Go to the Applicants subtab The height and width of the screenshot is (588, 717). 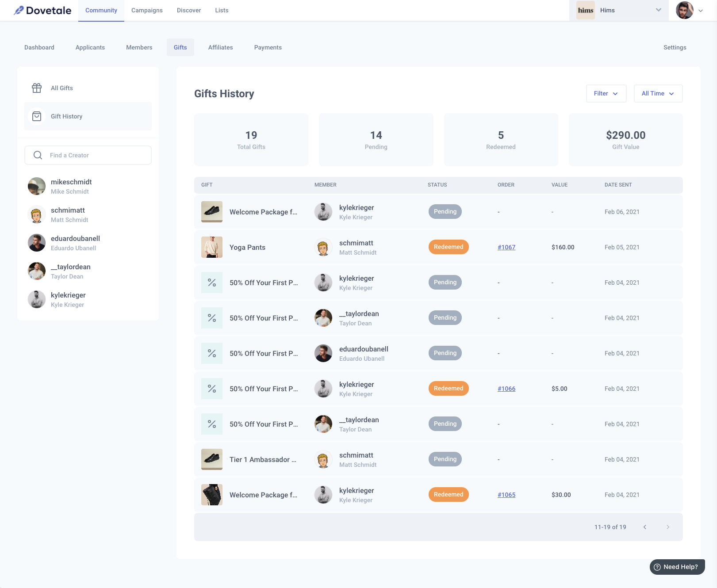pyautogui.click(x=90, y=47)
